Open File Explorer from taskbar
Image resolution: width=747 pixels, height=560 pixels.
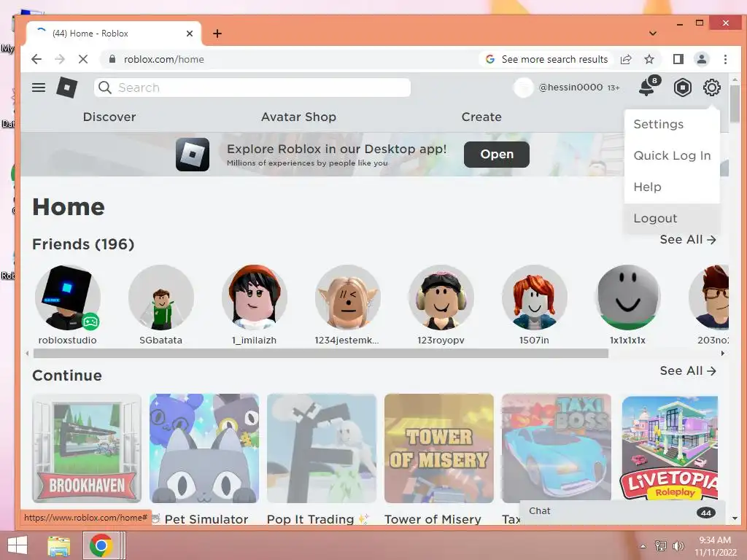tap(59, 545)
